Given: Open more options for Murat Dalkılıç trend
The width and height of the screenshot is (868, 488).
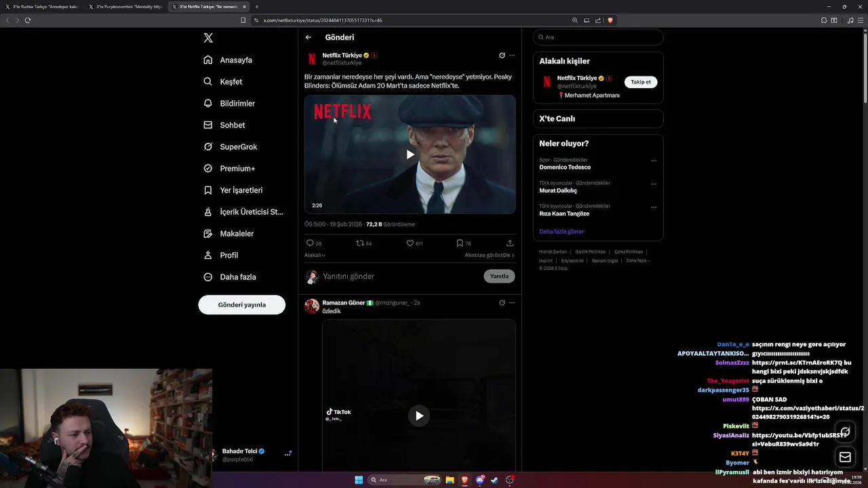Looking at the screenshot, I should (654, 184).
